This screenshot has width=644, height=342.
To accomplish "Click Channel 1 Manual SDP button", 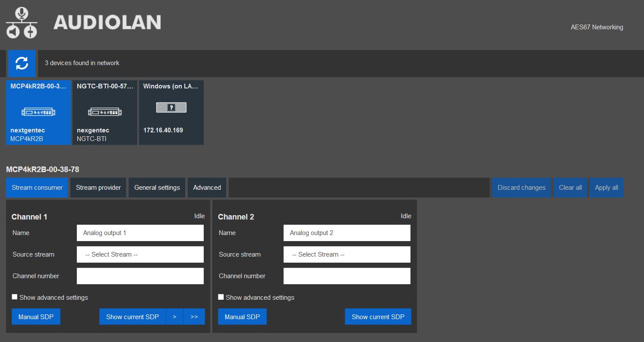I will click(x=36, y=317).
